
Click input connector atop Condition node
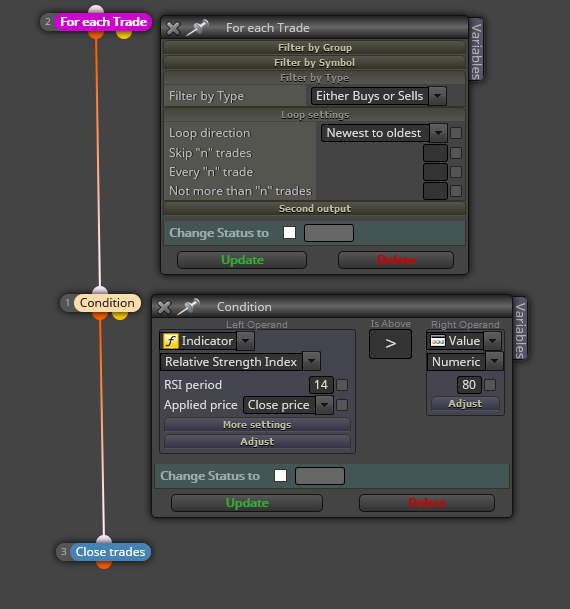pos(100,290)
